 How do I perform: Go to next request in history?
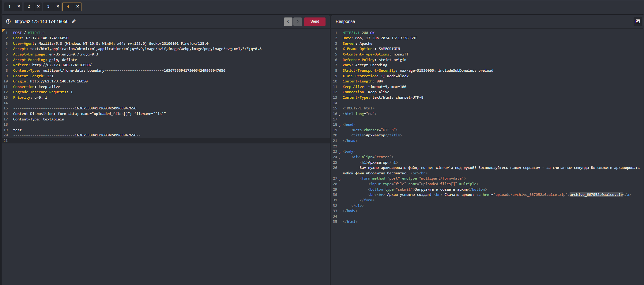click(x=298, y=21)
